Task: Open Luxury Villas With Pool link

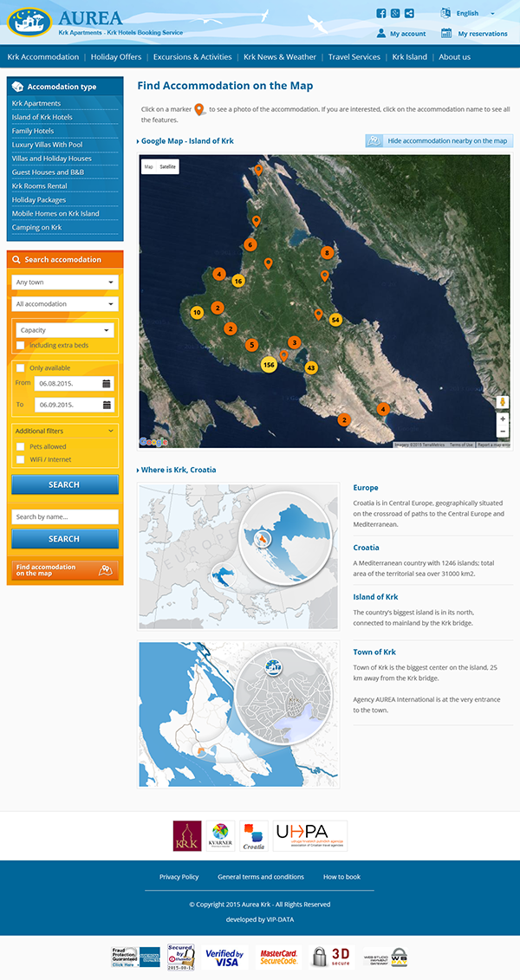Action: pyautogui.click(x=48, y=145)
